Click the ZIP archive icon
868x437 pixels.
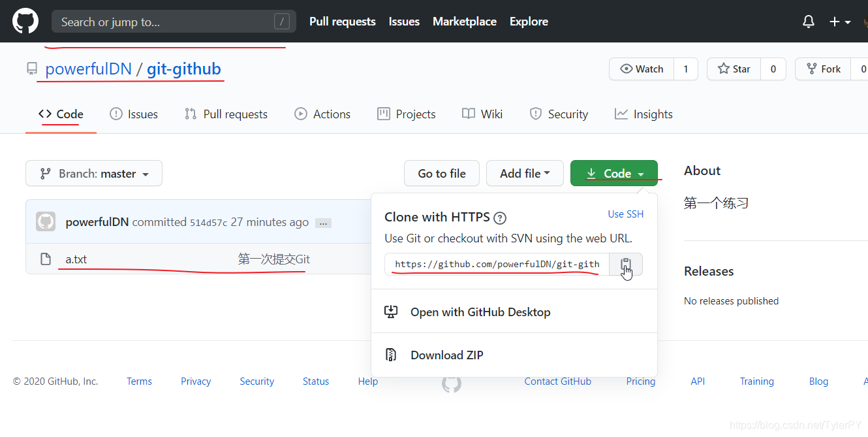tap(391, 355)
